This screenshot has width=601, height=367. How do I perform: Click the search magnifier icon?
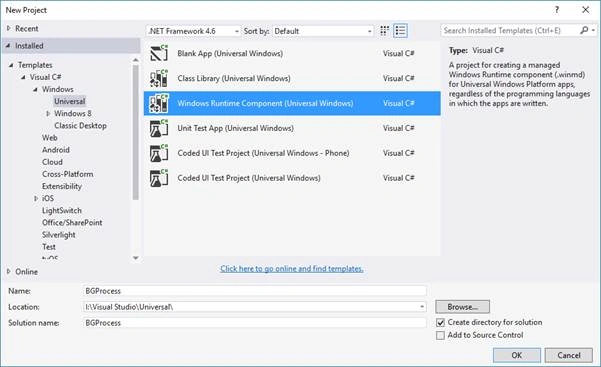click(584, 30)
